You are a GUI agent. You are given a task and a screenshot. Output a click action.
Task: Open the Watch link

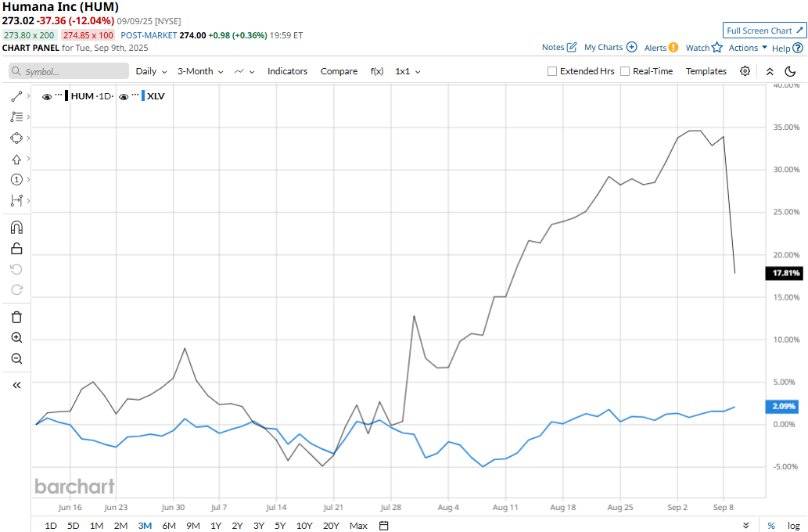click(x=697, y=48)
